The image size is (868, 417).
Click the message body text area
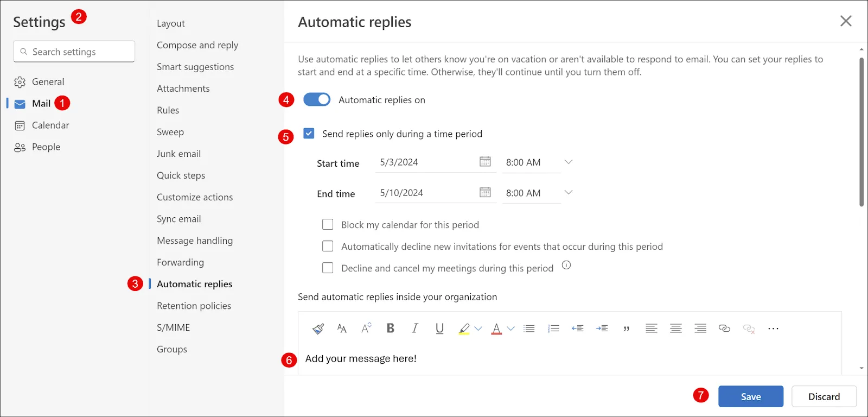click(570, 359)
